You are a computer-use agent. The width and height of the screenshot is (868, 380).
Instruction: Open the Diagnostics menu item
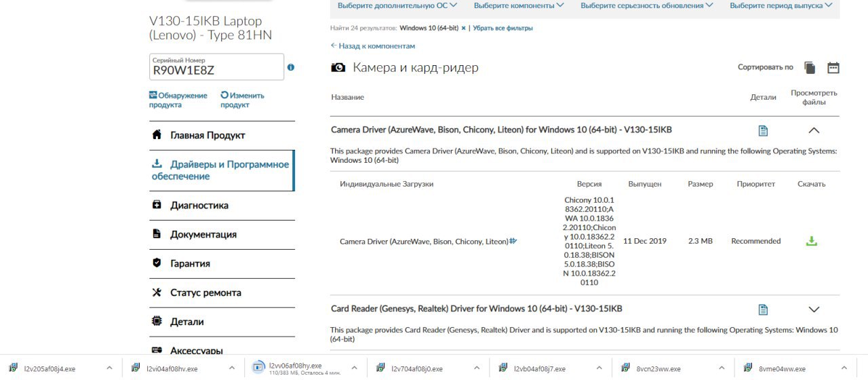click(x=222, y=205)
